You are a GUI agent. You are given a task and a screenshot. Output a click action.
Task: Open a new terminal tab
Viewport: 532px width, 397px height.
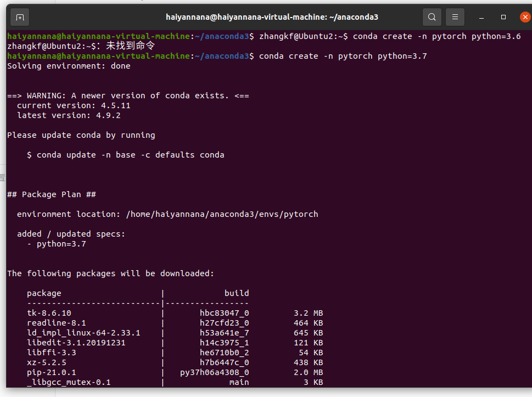(x=20, y=17)
